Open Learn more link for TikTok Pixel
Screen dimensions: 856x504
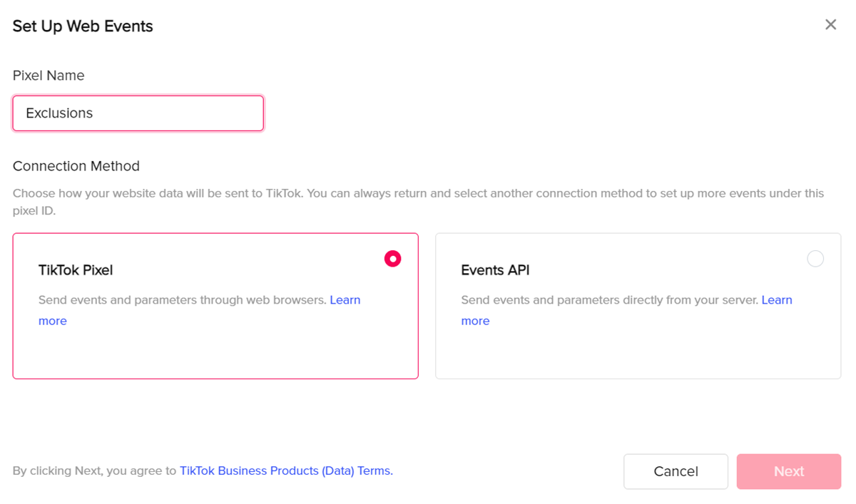[345, 300]
